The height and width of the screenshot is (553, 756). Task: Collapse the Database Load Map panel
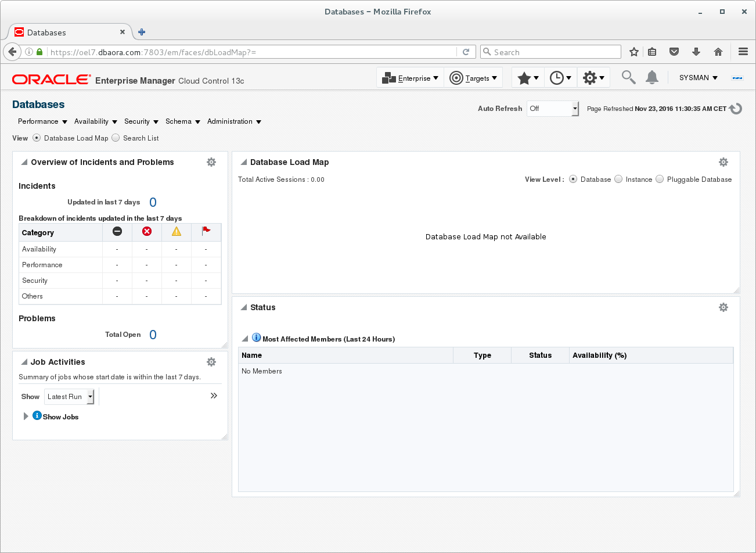click(x=244, y=162)
